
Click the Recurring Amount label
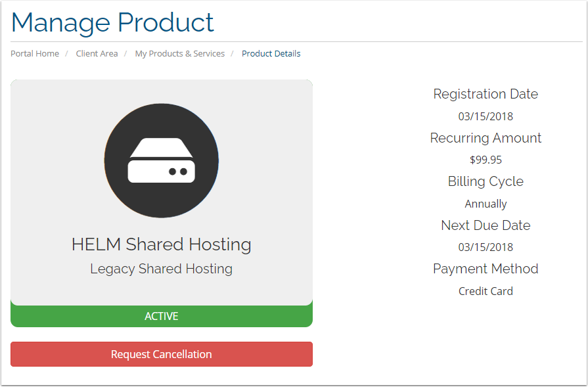pos(486,138)
